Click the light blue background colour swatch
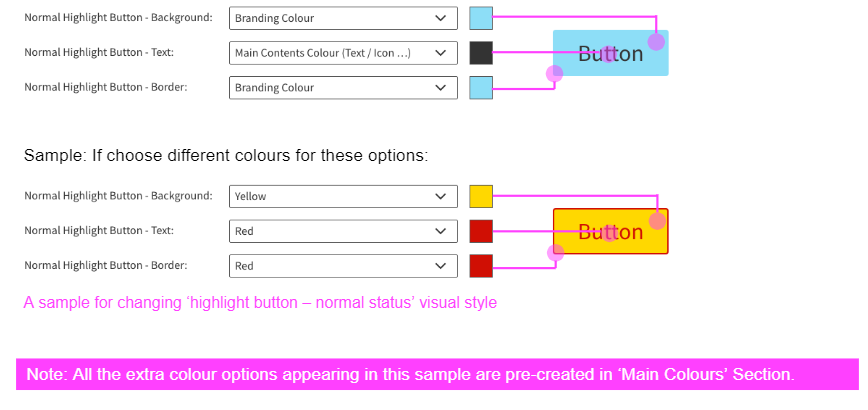This screenshot has height=410, width=868. pyautogui.click(x=481, y=18)
